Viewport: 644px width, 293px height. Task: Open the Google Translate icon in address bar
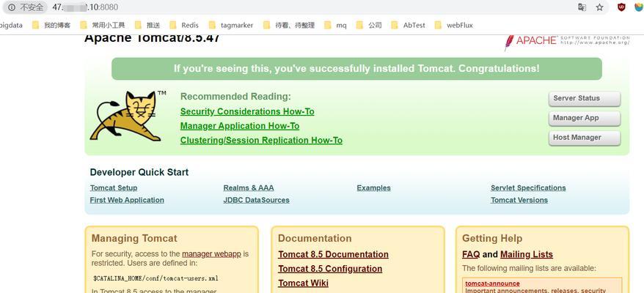click(x=582, y=7)
